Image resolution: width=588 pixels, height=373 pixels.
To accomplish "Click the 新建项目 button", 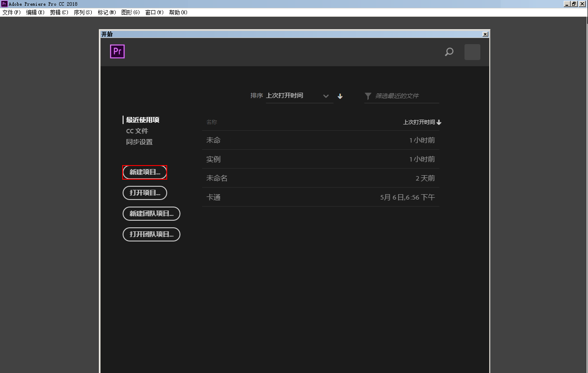I will point(145,172).
